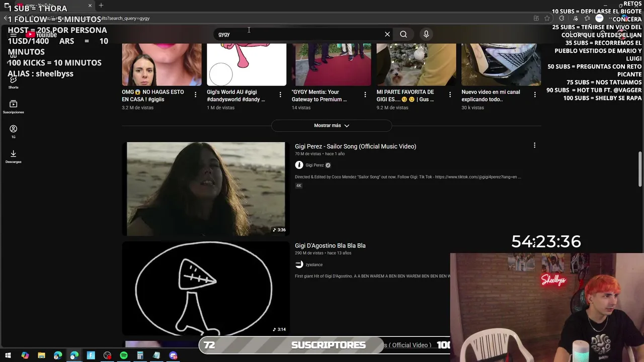This screenshot has width=644, height=362.
Task: Click the browser media control icon
Action: tap(576, 18)
